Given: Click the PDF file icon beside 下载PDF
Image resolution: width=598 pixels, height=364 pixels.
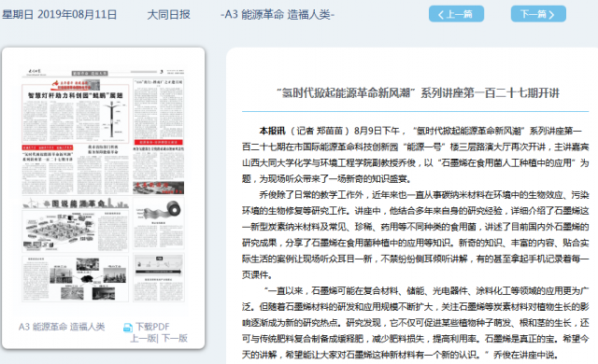Looking at the screenshot, I should 128,327.
